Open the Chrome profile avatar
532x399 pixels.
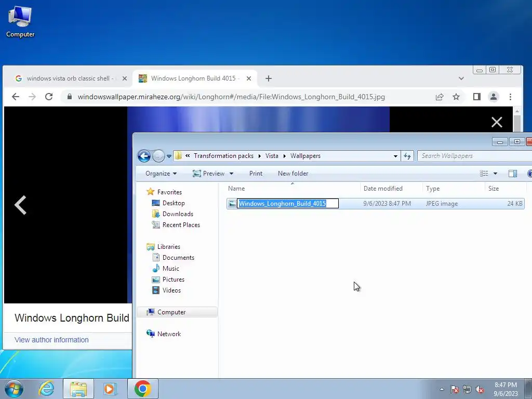coord(494,97)
